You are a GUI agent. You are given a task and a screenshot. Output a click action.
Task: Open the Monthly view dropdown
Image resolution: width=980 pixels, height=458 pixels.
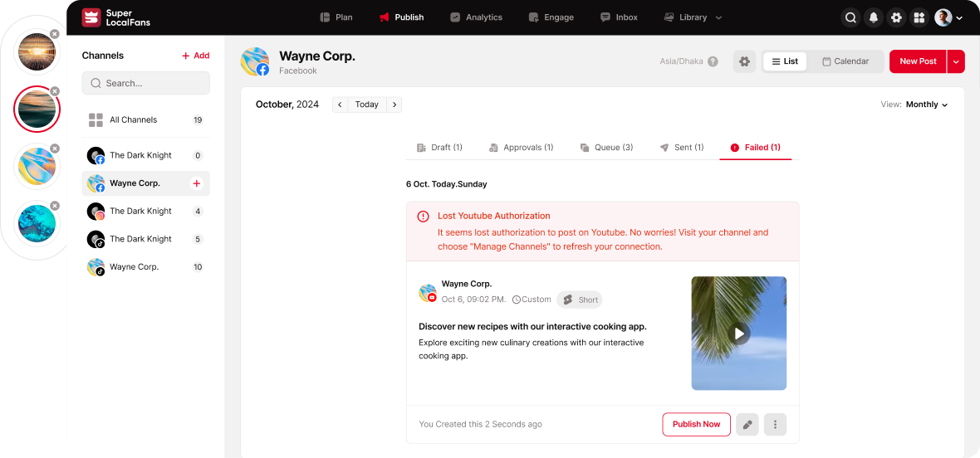[x=926, y=105]
